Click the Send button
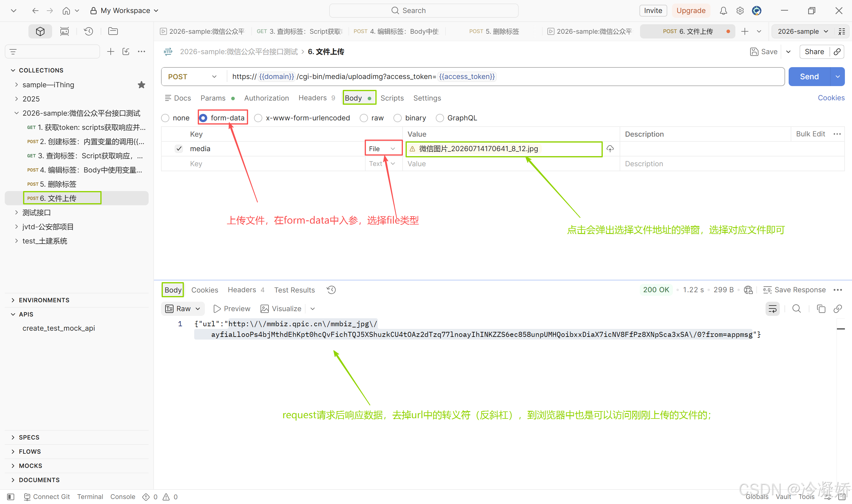The width and height of the screenshot is (852, 504). 809,77
